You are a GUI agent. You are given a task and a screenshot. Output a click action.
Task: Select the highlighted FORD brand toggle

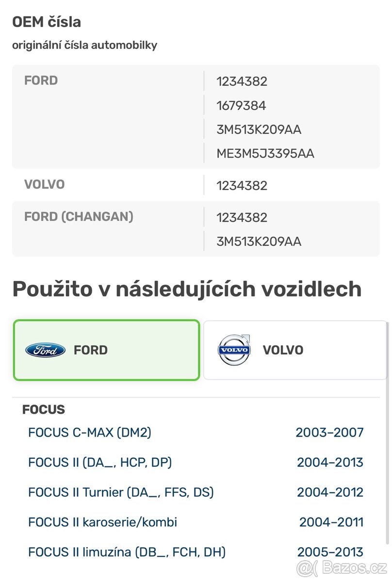point(107,350)
